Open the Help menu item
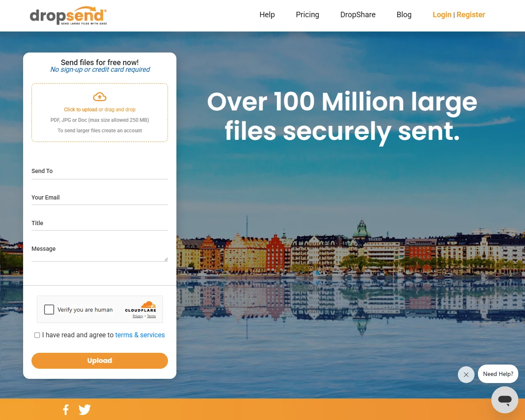 pos(267,15)
